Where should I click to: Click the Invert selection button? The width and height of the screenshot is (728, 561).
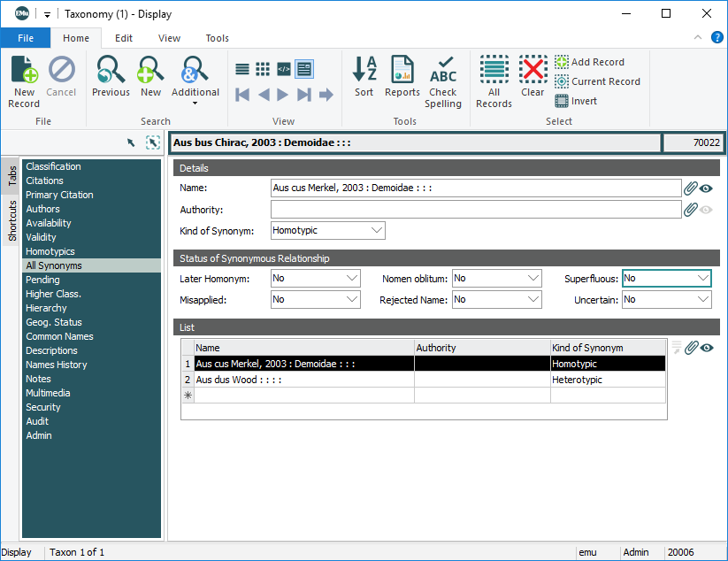(576, 101)
